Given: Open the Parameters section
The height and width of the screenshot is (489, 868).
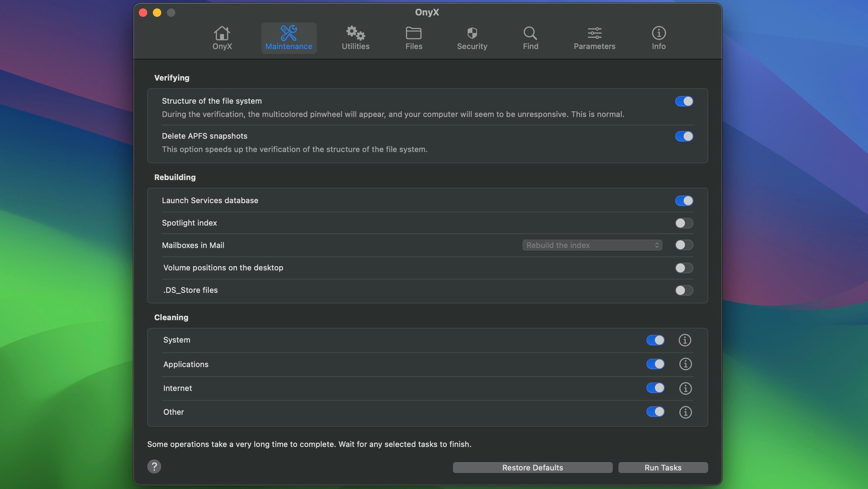Looking at the screenshot, I should coord(594,37).
